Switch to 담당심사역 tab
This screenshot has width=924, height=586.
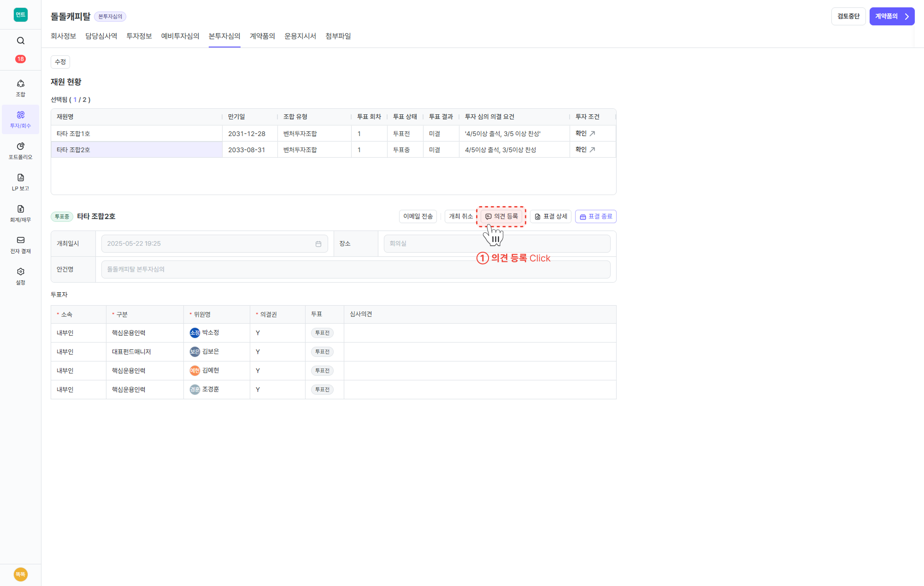101,36
